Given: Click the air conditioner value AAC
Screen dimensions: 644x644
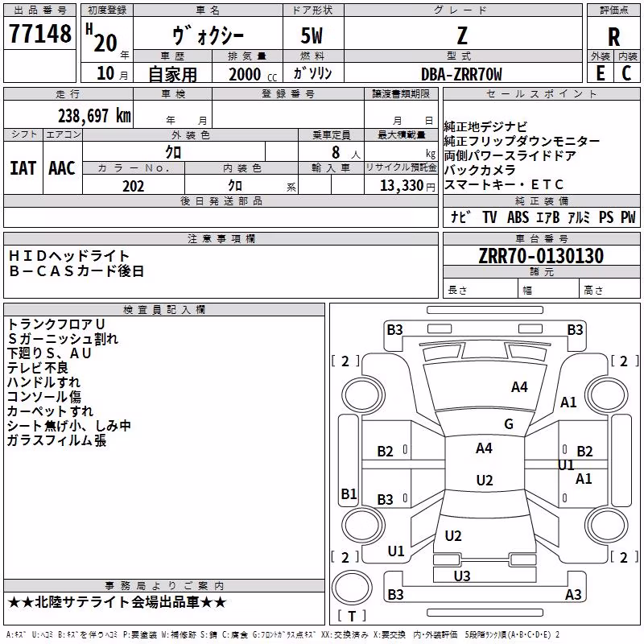Looking at the screenshot, I should tap(62, 168).
